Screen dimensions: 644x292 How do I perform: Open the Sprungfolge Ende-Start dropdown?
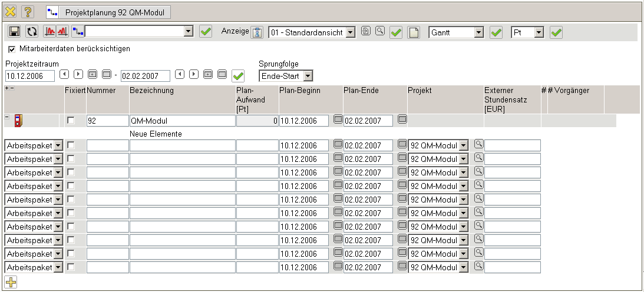pyautogui.click(x=308, y=75)
